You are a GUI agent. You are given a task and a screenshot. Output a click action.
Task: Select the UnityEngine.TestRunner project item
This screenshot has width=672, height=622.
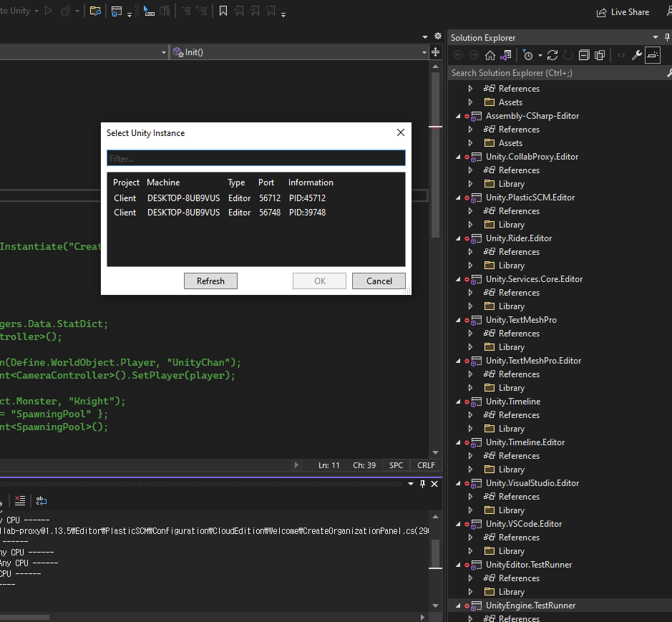[x=530, y=606]
